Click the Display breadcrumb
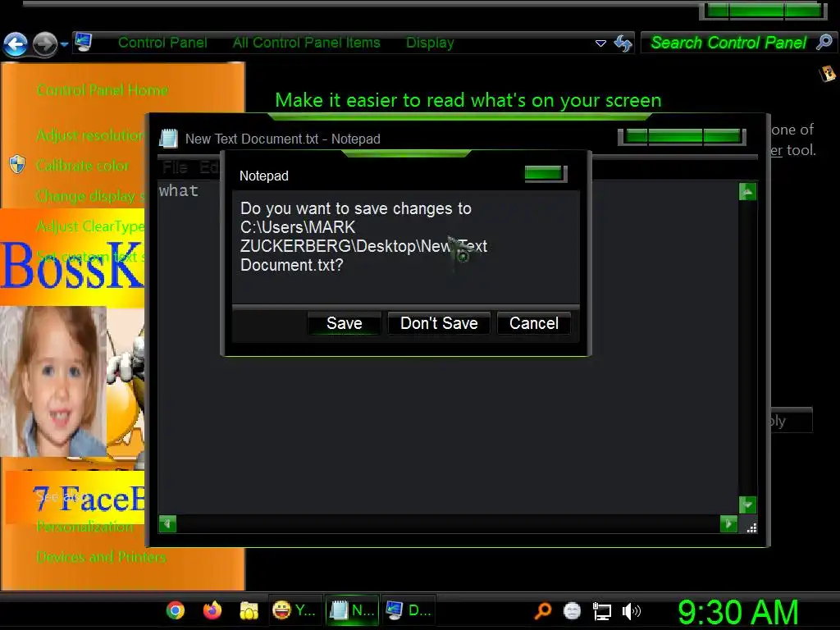840x630 pixels. pos(430,43)
